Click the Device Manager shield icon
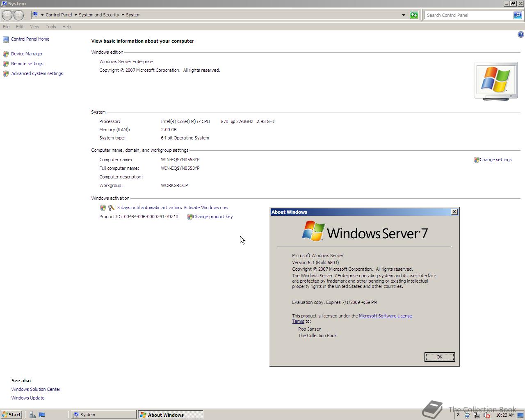 (6, 54)
